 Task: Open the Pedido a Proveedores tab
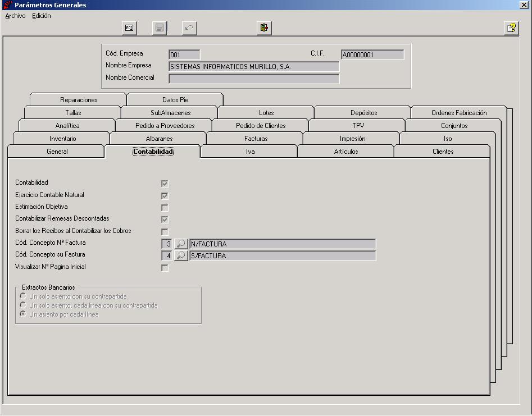pos(165,125)
